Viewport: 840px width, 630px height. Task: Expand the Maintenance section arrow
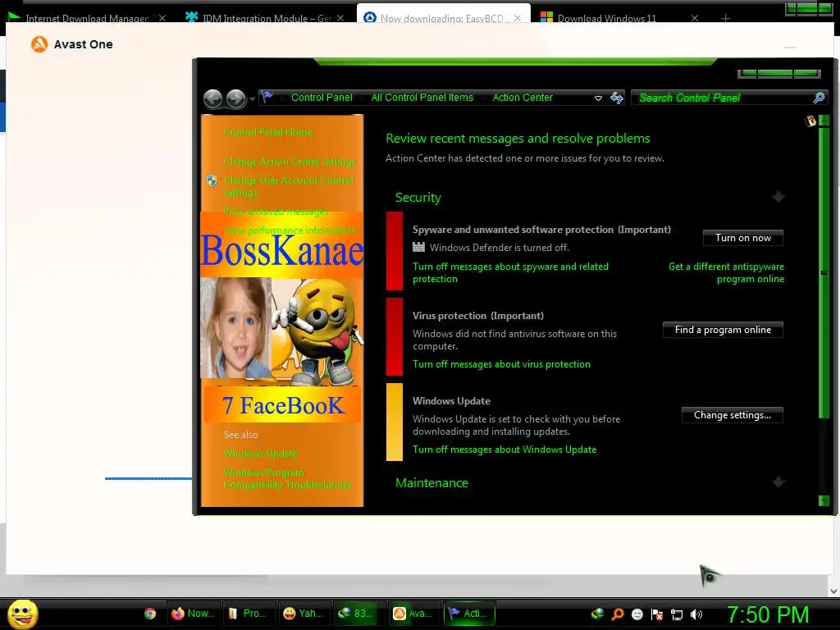[778, 482]
